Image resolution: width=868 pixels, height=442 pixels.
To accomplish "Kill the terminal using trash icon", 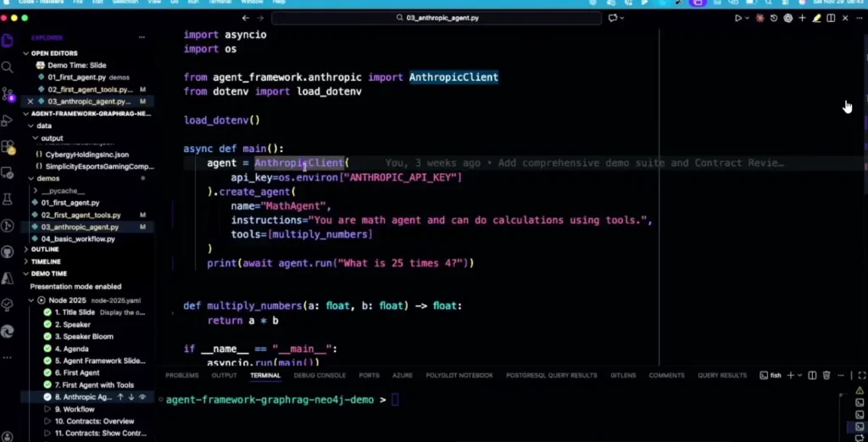I will tap(826, 375).
